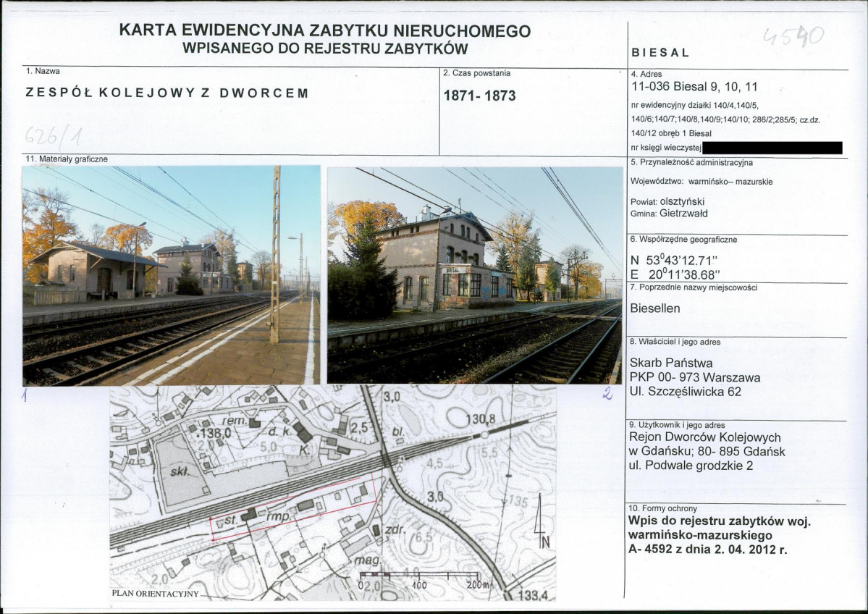
Task: Click the field label '1. Nazwa'
Action: [x=43, y=72]
